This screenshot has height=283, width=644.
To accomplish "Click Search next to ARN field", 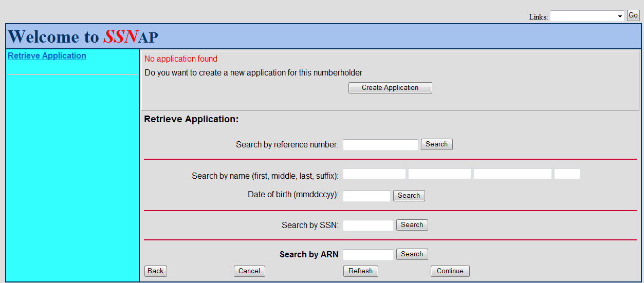I will click(412, 254).
